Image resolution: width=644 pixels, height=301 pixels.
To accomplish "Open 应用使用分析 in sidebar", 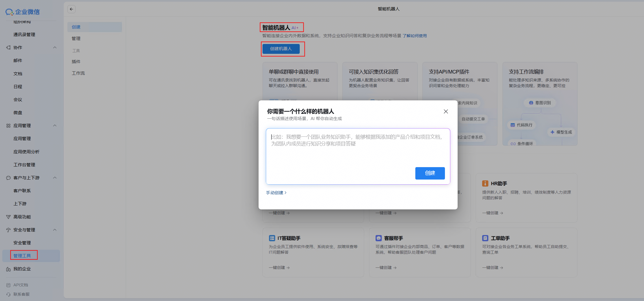I will click(27, 152).
